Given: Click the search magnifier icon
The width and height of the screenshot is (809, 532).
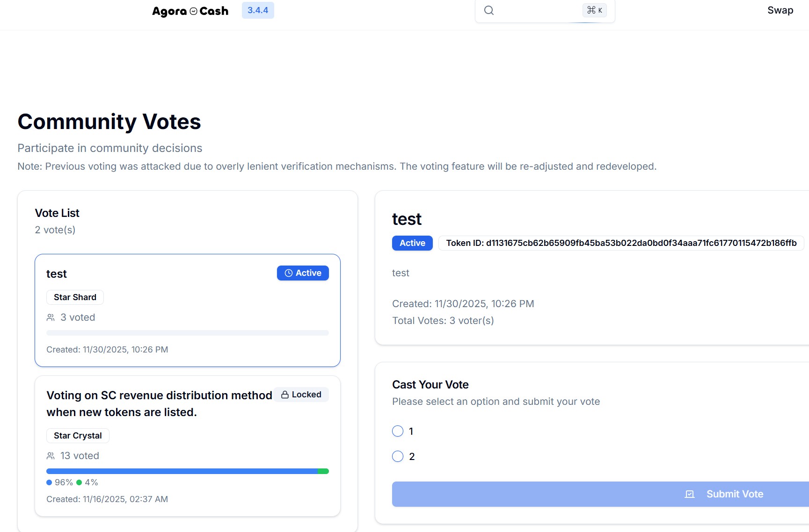Looking at the screenshot, I should (489, 10).
